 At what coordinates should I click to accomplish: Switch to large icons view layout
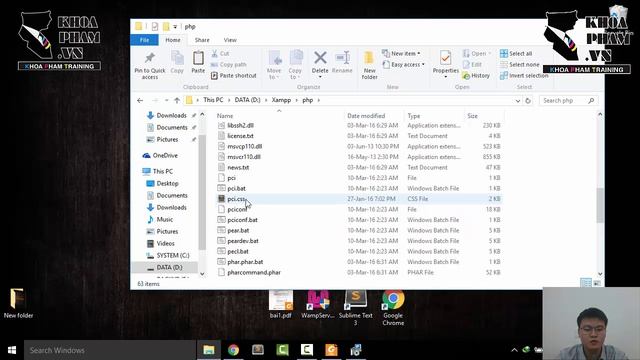[596, 283]
